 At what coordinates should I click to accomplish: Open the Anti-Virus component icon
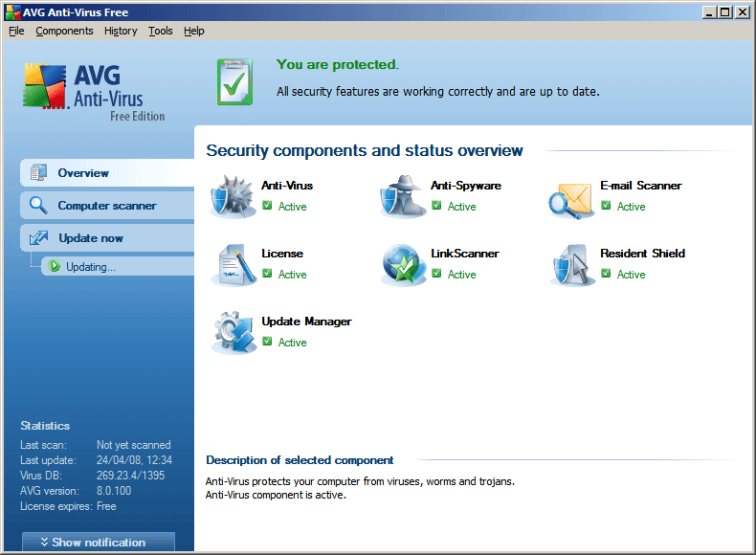coord(233,196)
